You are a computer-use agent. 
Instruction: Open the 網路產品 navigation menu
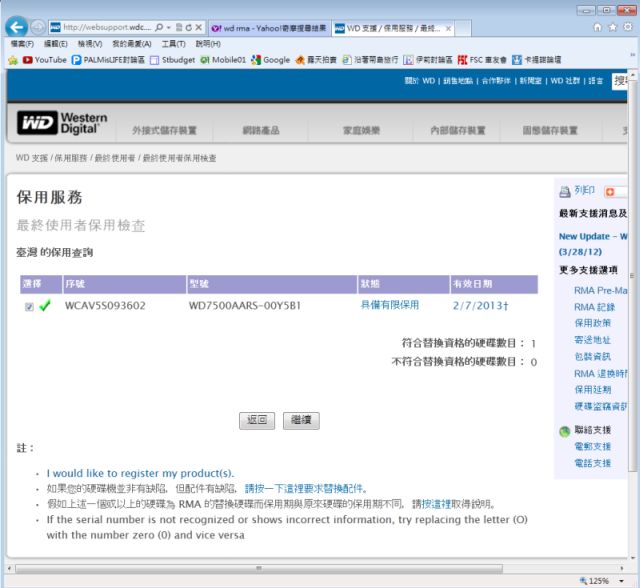(261, 131)
